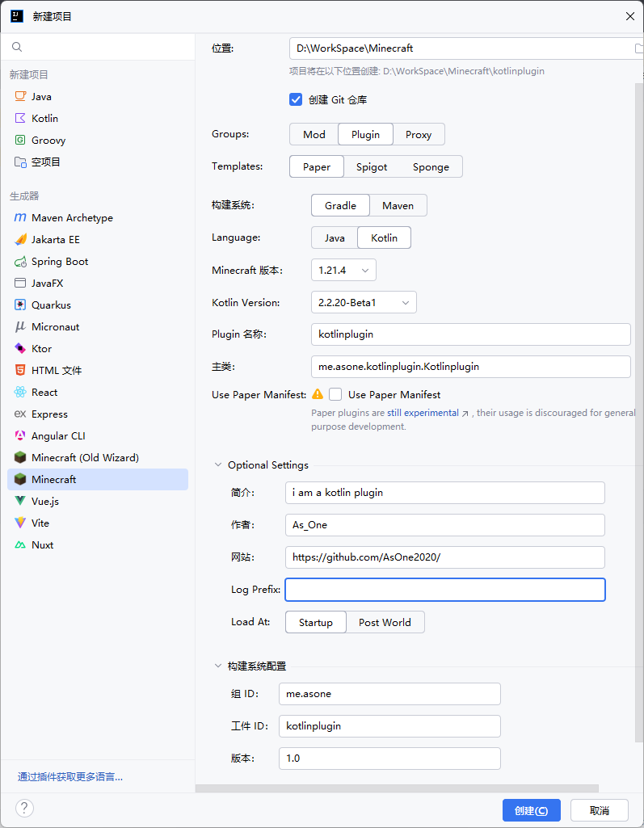Viewport: 644px width, 828px height.
Task: Click the vertical scrollbar on right edge
Action: (x=639, y=412)
